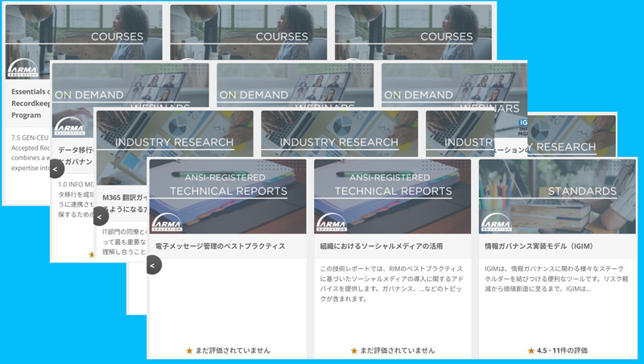The image size is (644, 364).
Task: Click the ソーシャルメディア report description text
Action: pos(392,283)
